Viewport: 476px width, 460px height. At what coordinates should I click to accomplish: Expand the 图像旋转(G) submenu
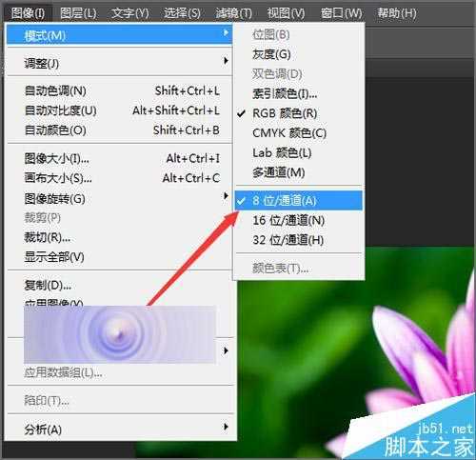point(120,199)
